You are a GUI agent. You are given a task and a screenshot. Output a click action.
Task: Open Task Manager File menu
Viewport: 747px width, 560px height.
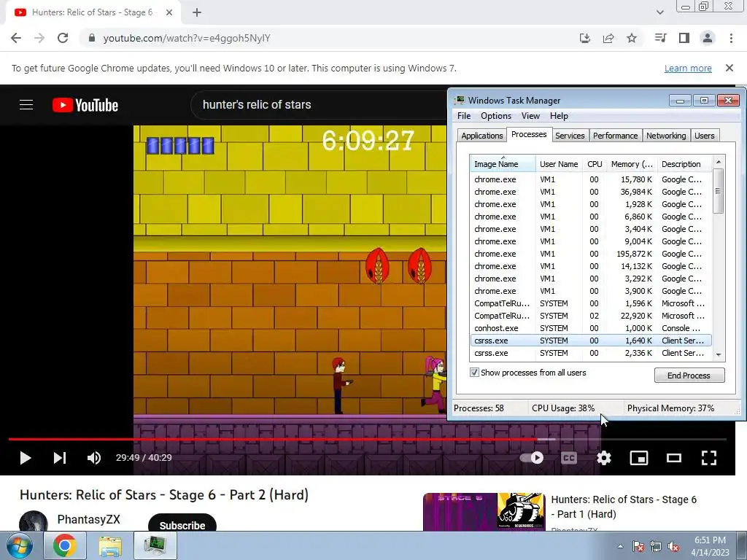click(x=463, y=116)
